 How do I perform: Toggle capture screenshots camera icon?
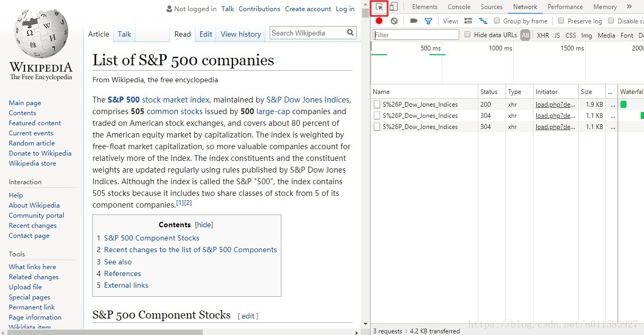coord(414,21)
